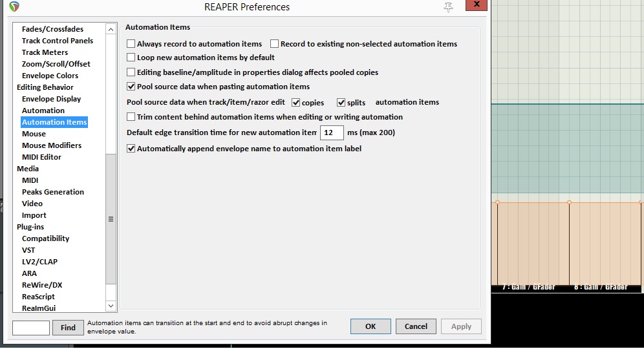Select ARA settings page
Screen dimensions: 644x349
[x=29, y=273]
